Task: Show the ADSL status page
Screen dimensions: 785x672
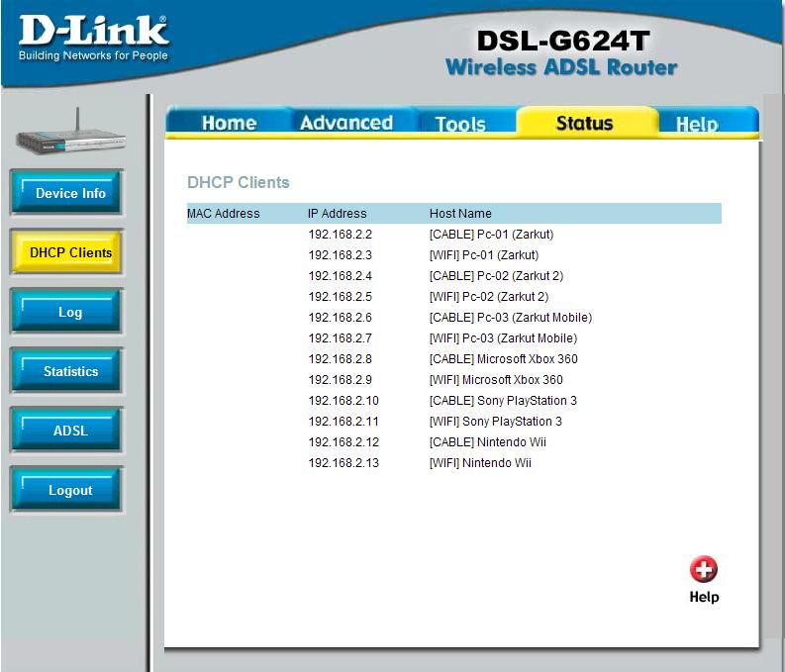Action: click(x=66, y=431)
